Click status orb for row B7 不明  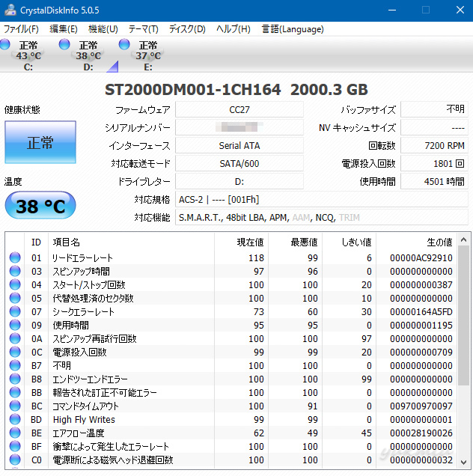point(15,365)
